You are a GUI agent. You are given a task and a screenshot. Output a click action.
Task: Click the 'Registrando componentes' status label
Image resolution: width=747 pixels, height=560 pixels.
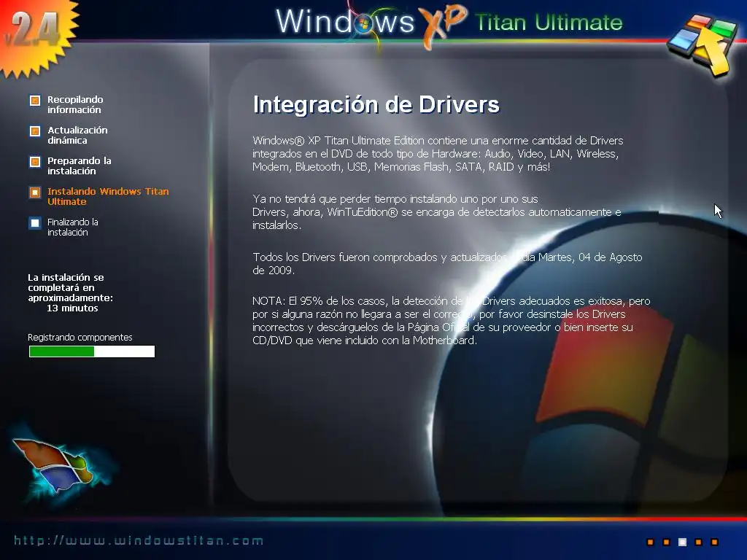click(x=80, y=337)
